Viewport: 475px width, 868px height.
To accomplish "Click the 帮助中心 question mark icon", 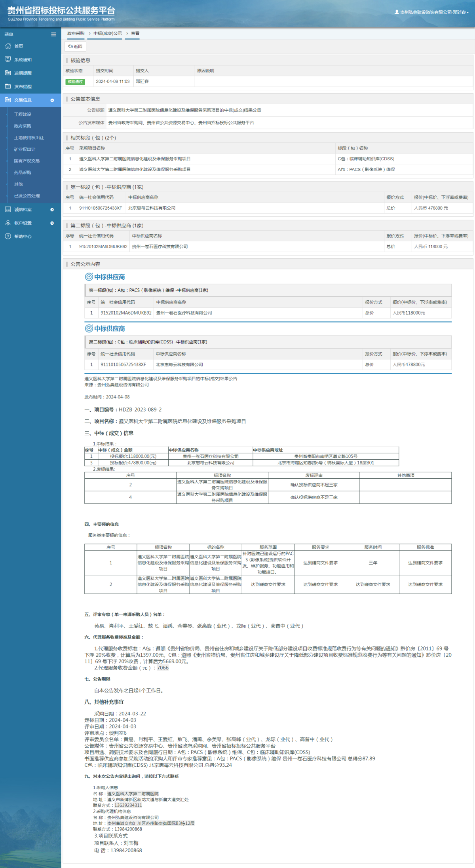I will coord(8,236).
